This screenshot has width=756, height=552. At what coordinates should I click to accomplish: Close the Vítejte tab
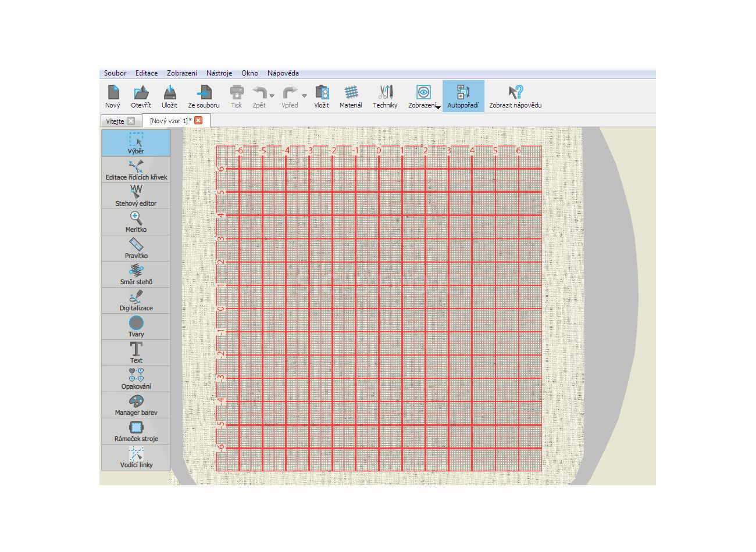click(x=131, y=121)
